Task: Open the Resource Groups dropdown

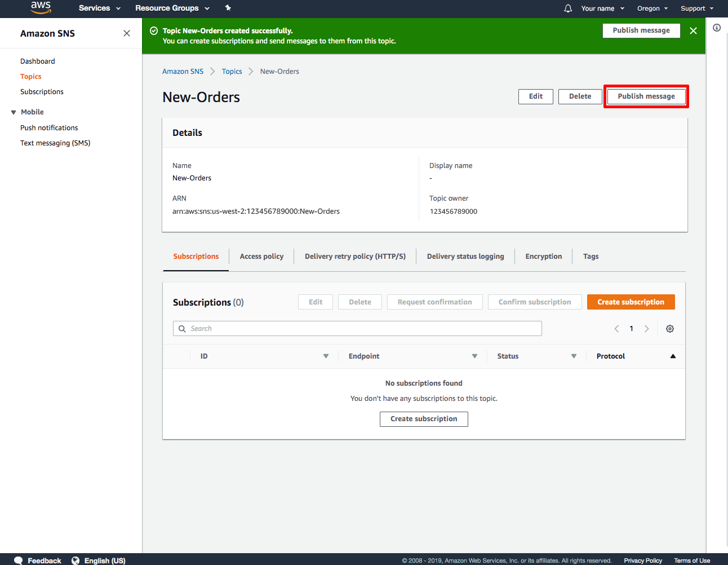Action: pyautogui.click(x=172, y=8)
